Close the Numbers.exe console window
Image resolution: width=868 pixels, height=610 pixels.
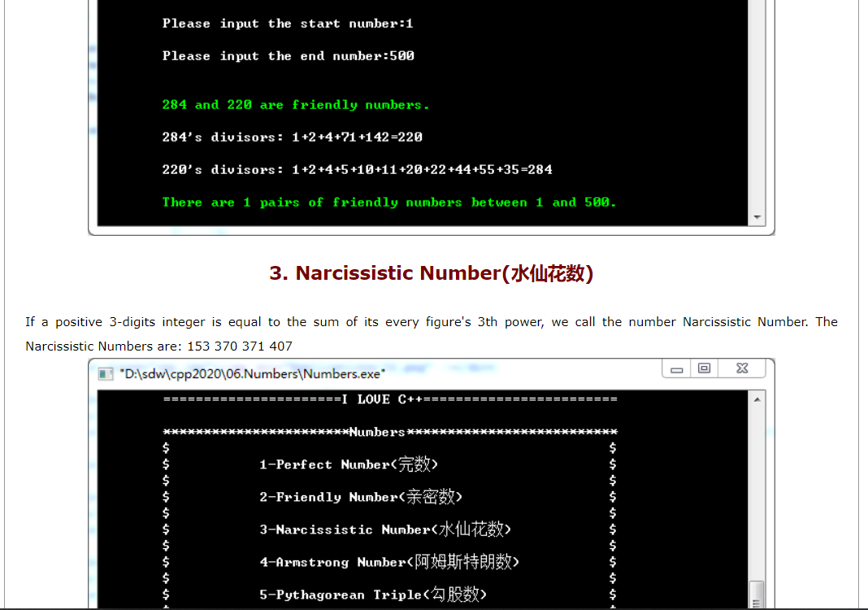point(742,368)
